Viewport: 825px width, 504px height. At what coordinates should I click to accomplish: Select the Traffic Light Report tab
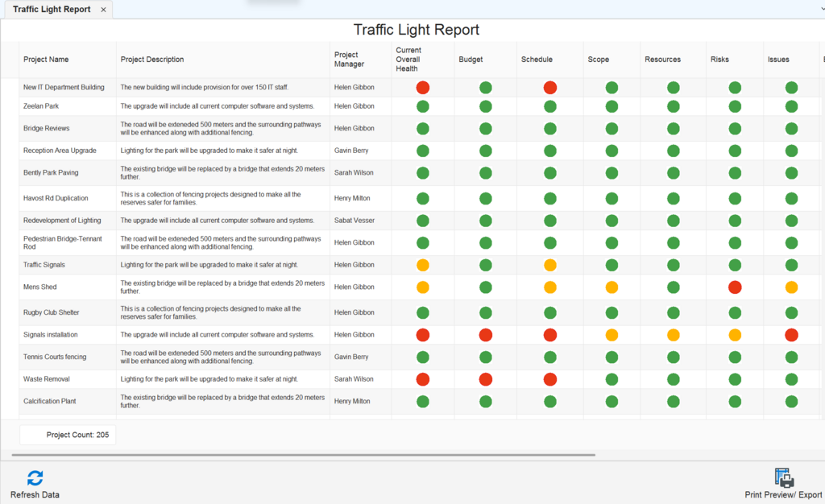[52, 10]
